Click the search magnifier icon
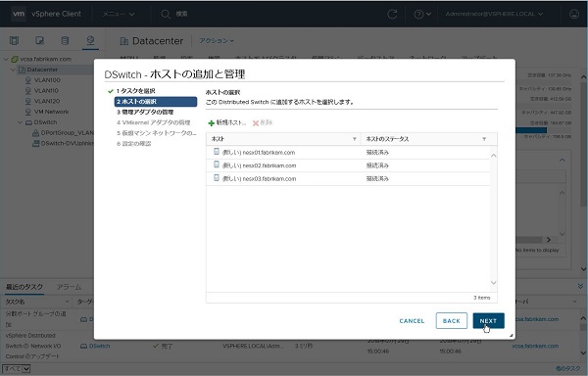This screenshot has height=376, width=588. coord(166,14)
